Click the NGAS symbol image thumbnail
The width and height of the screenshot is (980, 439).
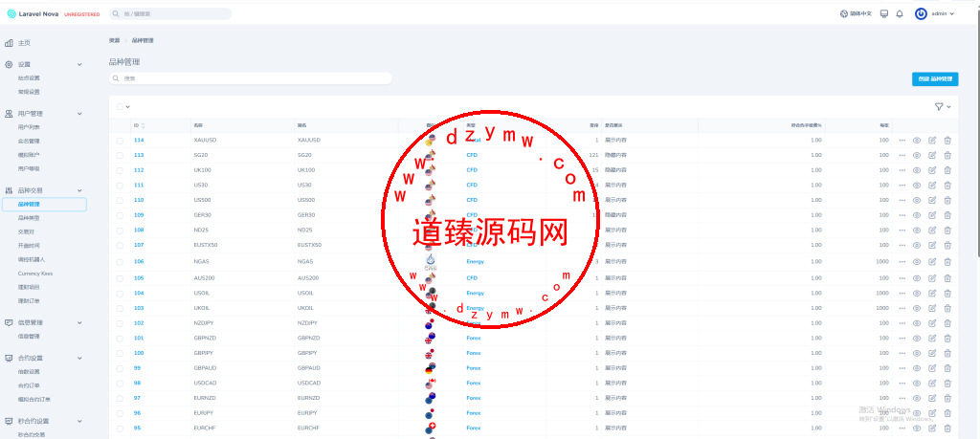pos(430,262)
